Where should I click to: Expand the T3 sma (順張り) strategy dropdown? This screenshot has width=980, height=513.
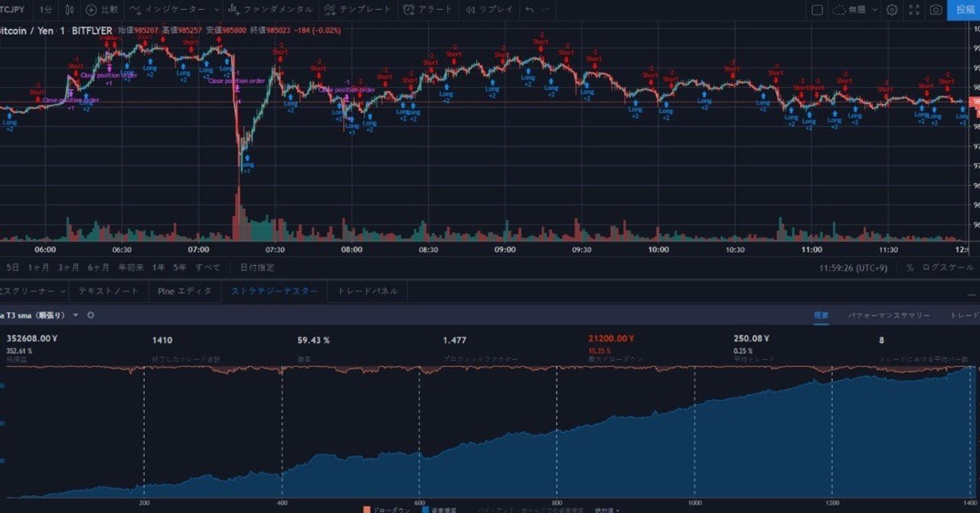pos(74,314)
